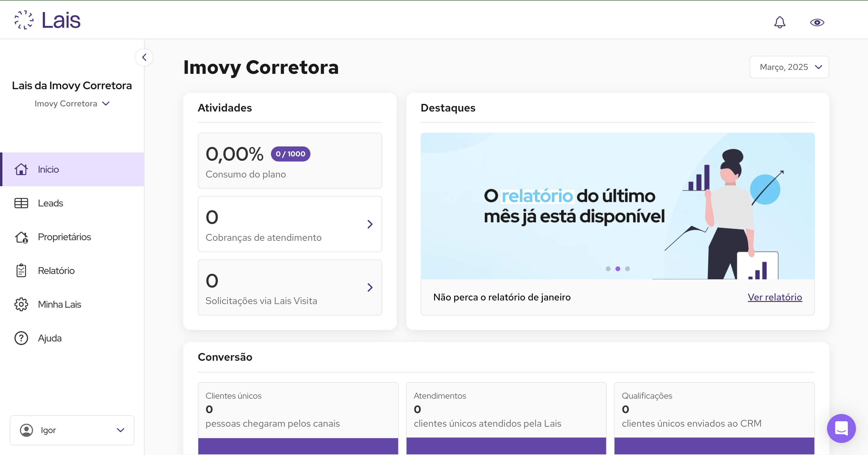Open the chat support bubble

(841, 428)
